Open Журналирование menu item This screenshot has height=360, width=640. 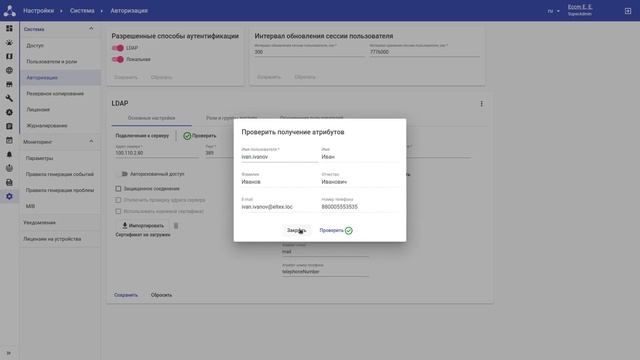tap(60, 126)
